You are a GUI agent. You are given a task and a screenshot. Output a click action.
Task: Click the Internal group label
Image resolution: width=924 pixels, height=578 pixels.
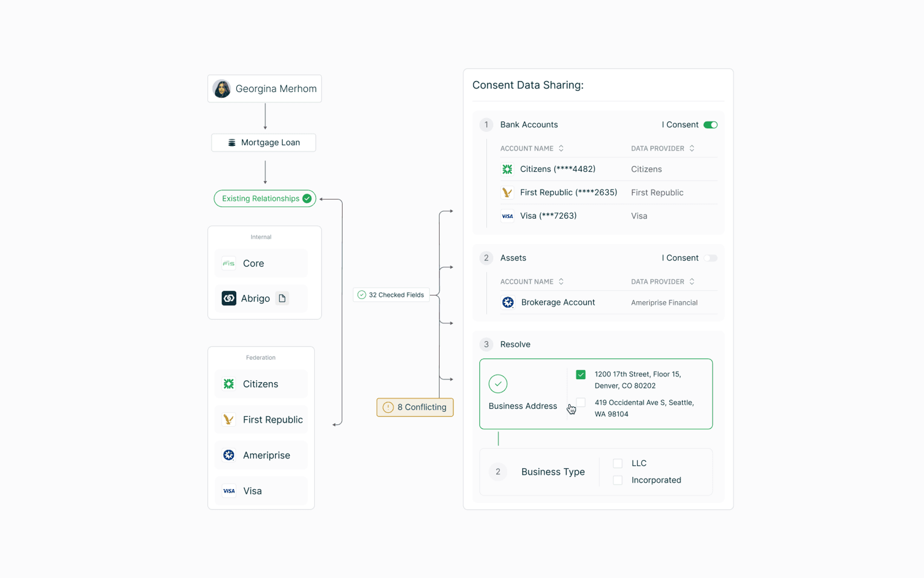coord(261,237)
